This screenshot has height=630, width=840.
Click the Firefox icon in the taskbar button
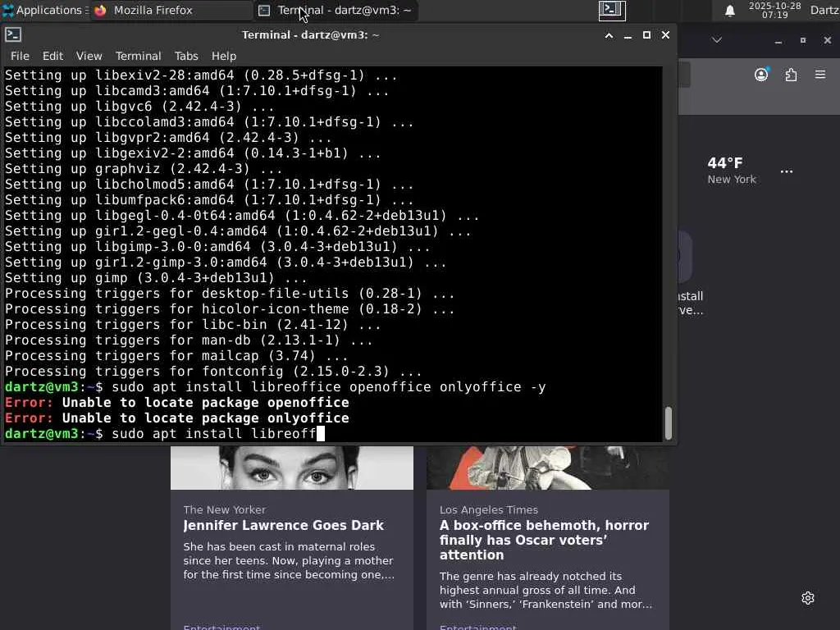[x=100, y=10]
